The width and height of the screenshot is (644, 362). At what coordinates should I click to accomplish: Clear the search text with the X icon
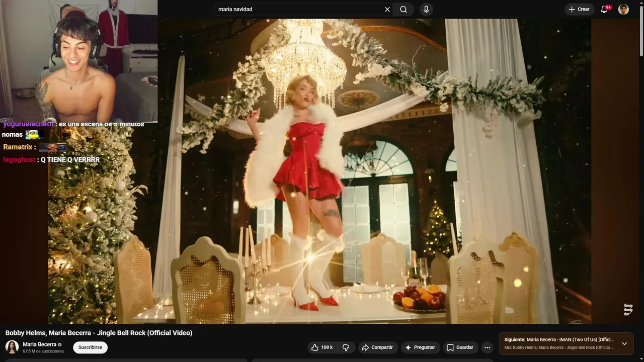point(387,10)
